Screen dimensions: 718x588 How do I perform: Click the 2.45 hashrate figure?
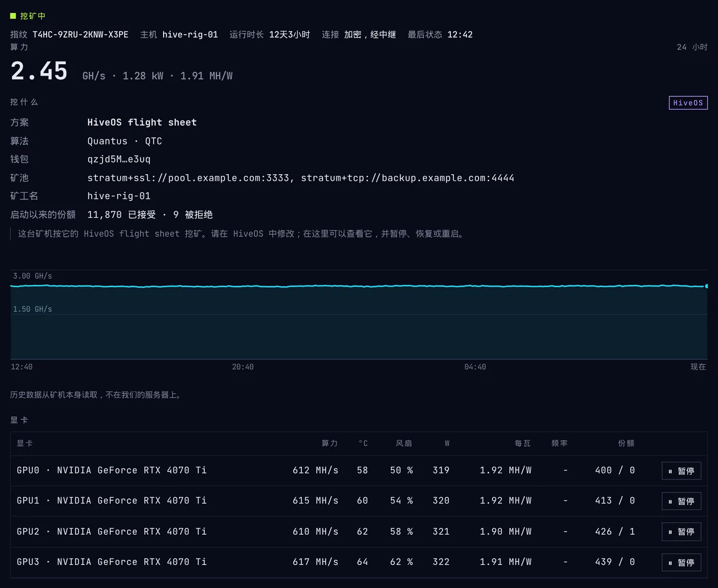coord(39,71)
